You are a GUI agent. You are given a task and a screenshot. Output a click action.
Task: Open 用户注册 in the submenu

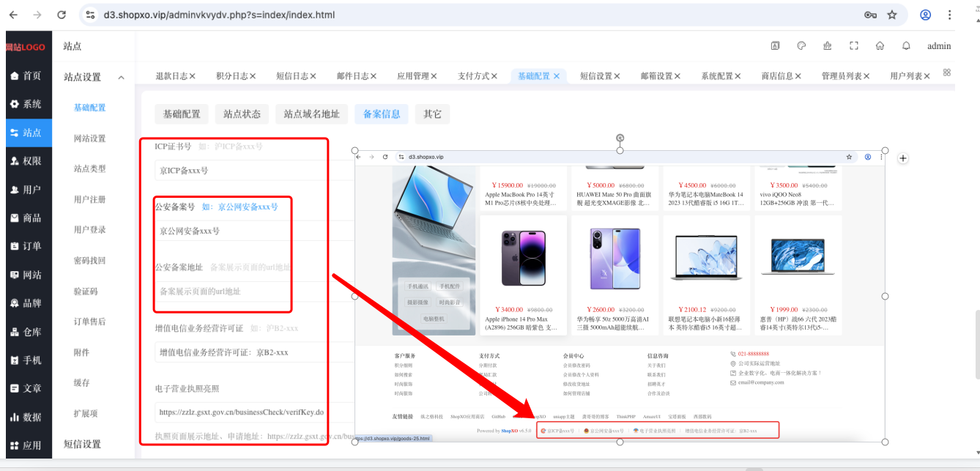click(90, 199)
